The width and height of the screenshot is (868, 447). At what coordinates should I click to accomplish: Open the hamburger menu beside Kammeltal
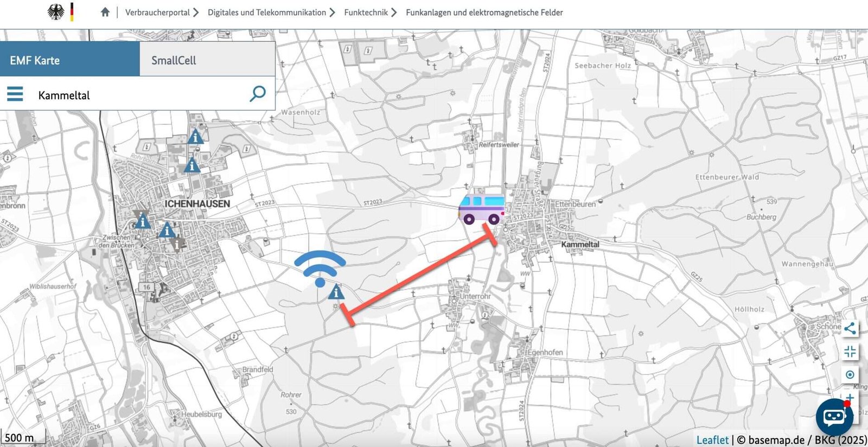15,94
